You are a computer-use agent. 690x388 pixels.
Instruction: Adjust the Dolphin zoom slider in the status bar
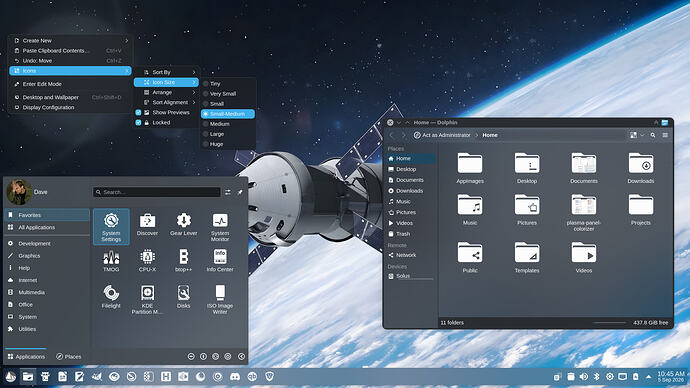pos(609,323)
